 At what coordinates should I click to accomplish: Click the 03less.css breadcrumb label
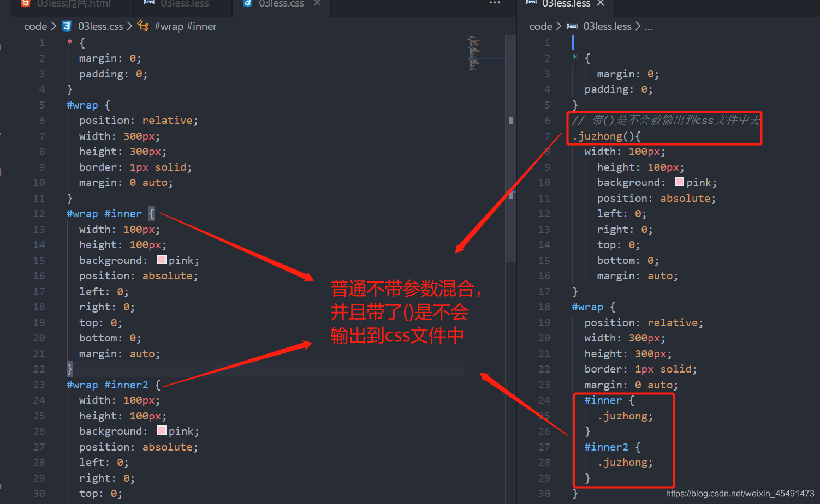click(x=100, y=26)
